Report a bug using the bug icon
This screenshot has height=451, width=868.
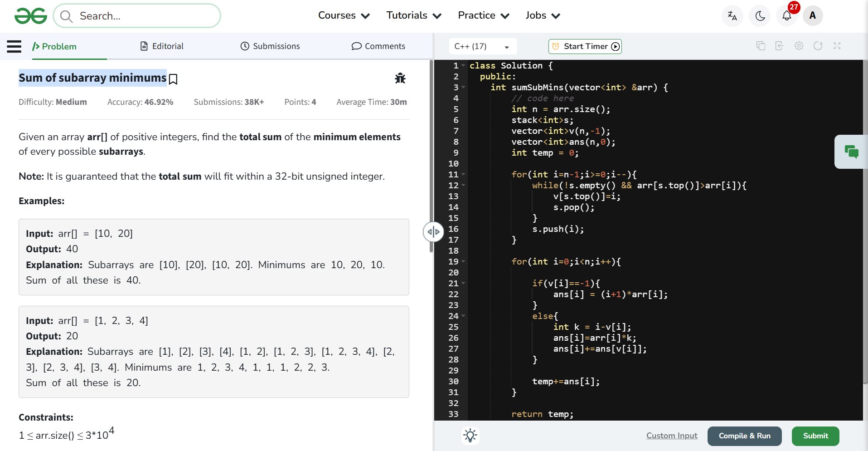[x=400, y=78]
